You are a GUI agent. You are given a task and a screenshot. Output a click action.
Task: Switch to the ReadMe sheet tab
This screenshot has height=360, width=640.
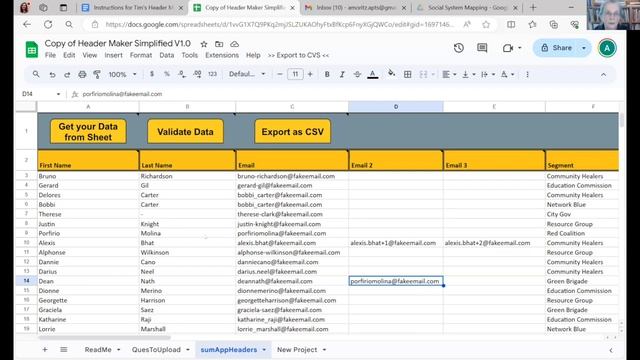(x=98, y=350)
